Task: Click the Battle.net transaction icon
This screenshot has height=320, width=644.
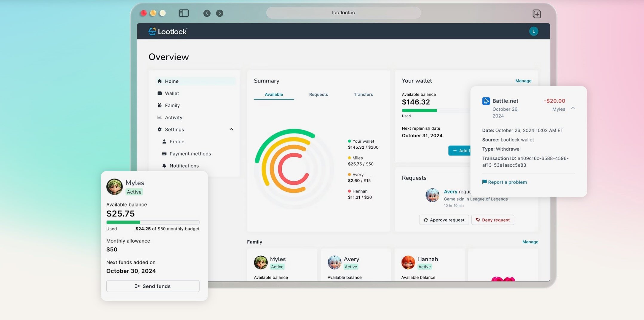Action: coord(486,101)
